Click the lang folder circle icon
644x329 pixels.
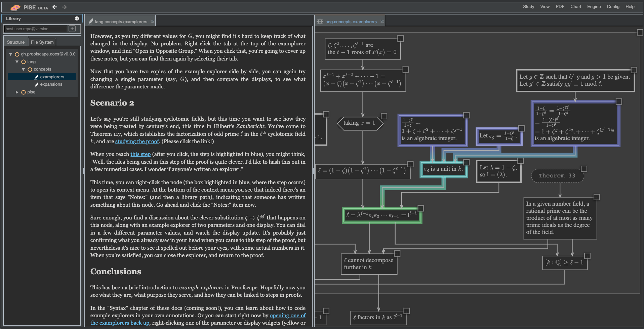pos(24,62)
